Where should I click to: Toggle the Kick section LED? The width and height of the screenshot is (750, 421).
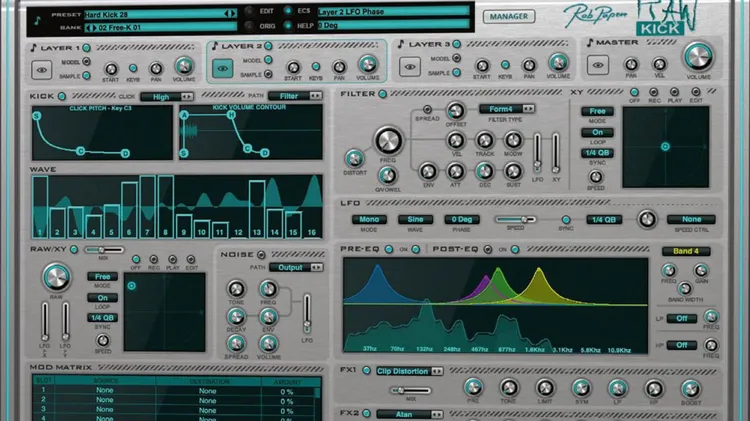(62, 96)
